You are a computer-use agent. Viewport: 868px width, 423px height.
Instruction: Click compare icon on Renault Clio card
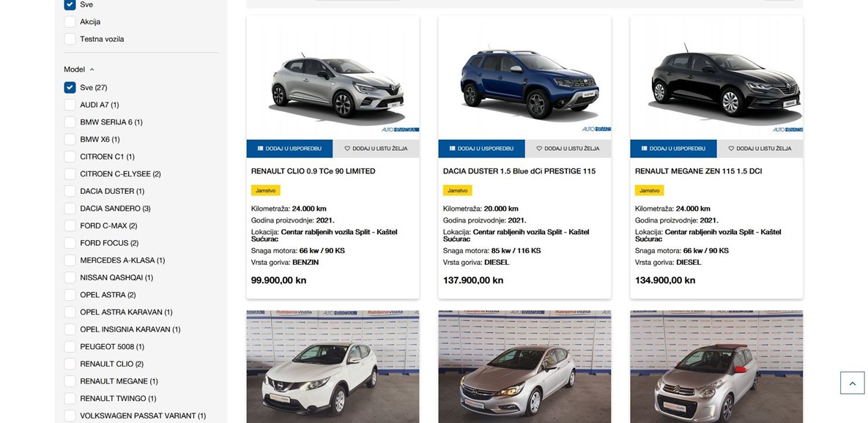click(261, 149)
